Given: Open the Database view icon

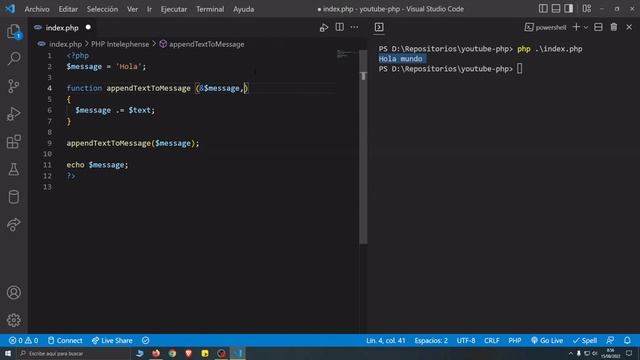Looking at the screenshot, I should pos(13,197).
